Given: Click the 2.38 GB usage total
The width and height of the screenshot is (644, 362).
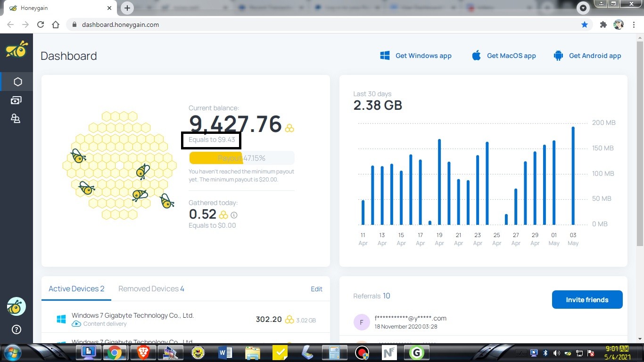Looking at the screenshot, I should coord(378,105).
